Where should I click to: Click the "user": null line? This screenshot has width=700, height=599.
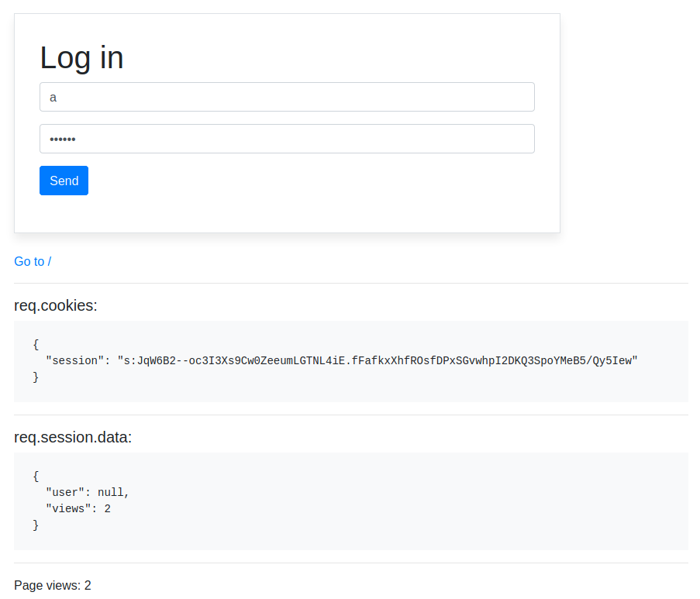coord(88,492)
